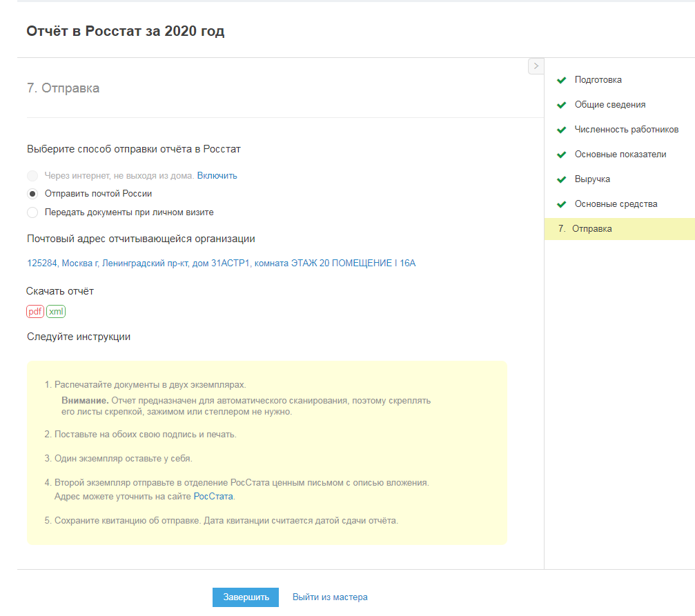Image resolution: width=695 pixels, height=616 pixels.
Task: Download the report as pdf
Action: 35,312
